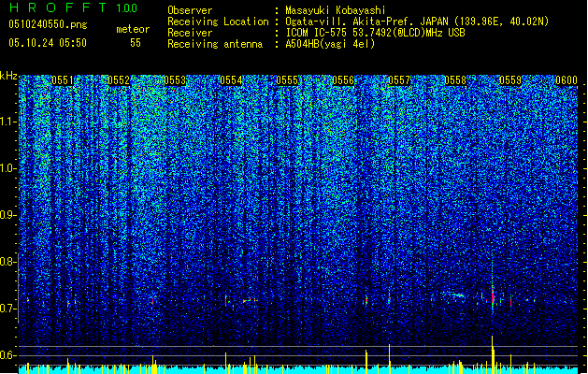The image size is (588, 374).
Task: Click the 1.1 kHz axis tick label
Action: [7, 122]
